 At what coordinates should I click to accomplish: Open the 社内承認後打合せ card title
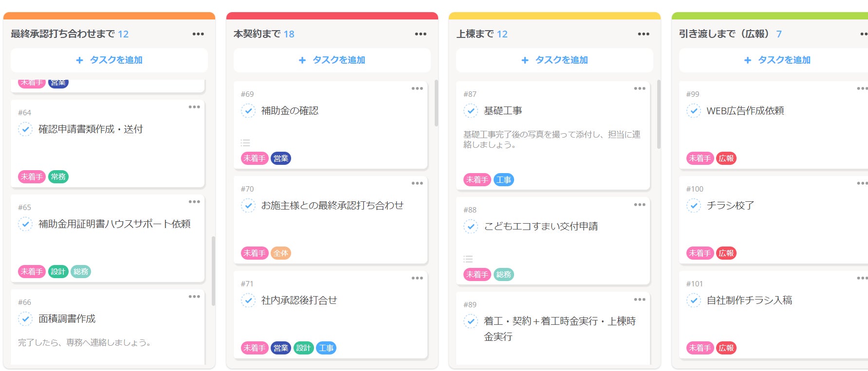(x=299, y=300)
